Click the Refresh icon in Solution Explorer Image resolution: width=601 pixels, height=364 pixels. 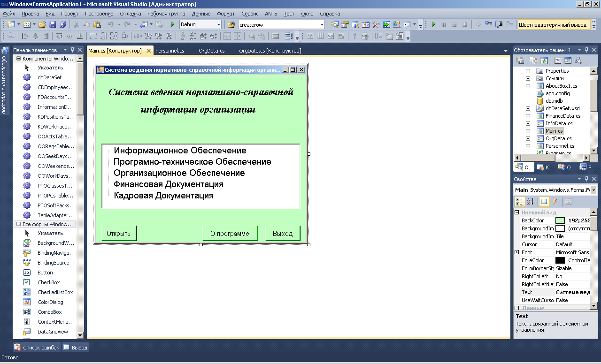coord(544,61)
